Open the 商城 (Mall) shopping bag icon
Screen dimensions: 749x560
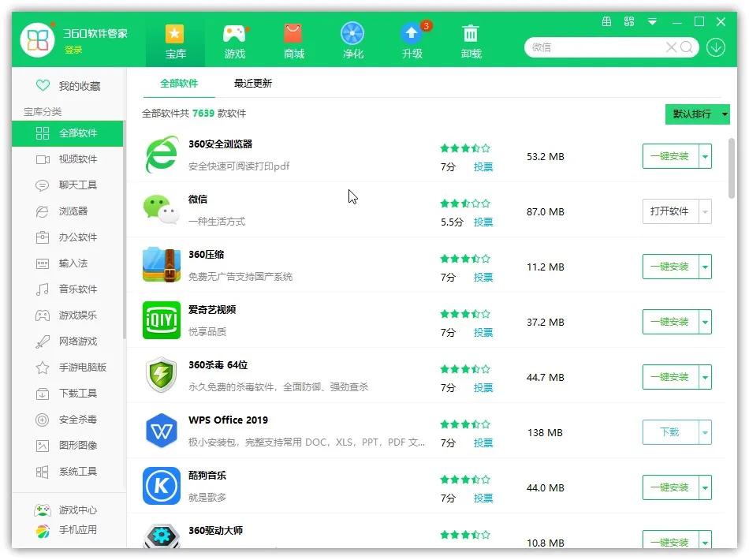point(293,39)
